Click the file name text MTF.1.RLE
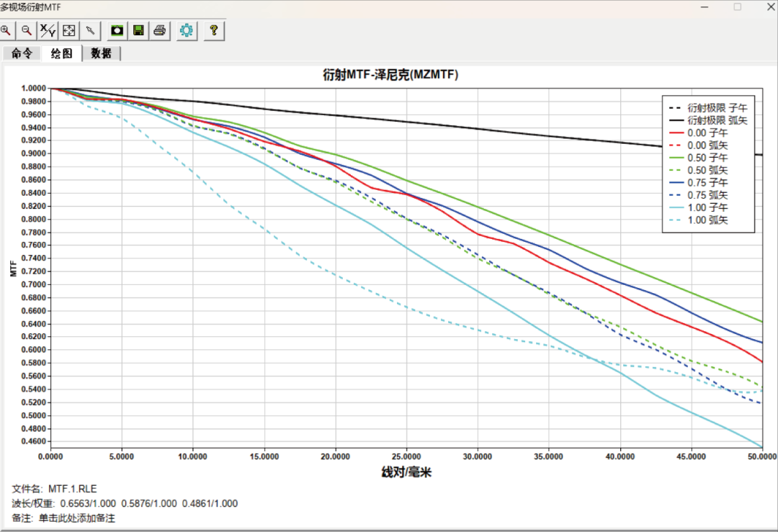 73,489
